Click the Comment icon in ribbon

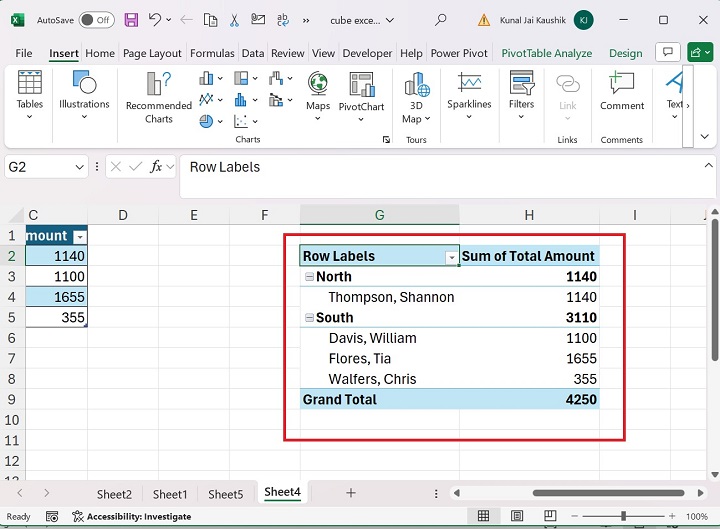(x=622, y=92)
